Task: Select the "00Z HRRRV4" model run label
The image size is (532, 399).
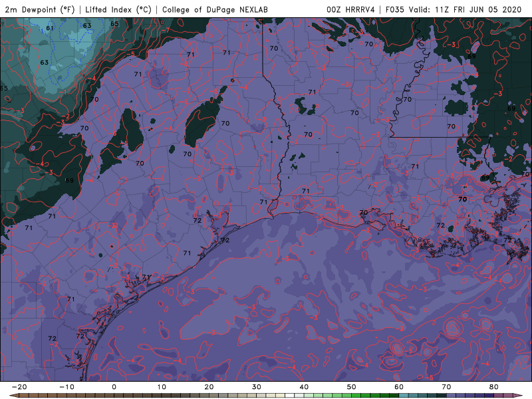Action: click(x=350, y=9)
